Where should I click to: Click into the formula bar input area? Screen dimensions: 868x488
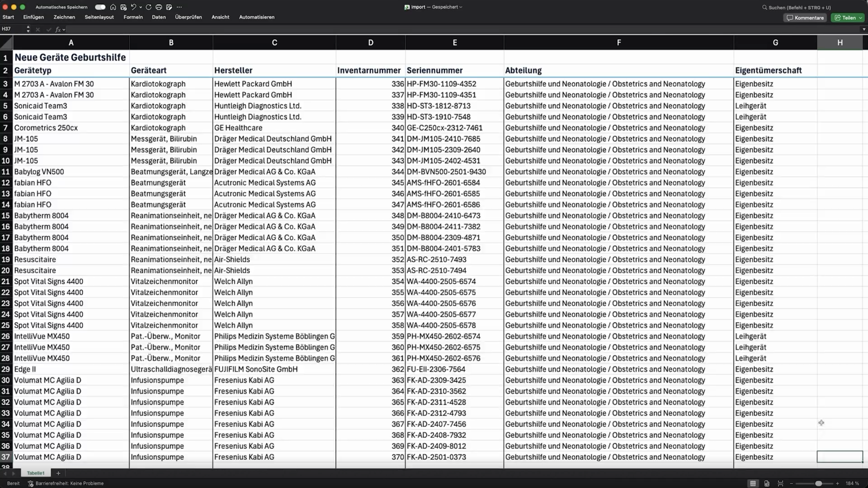(463, 30)
